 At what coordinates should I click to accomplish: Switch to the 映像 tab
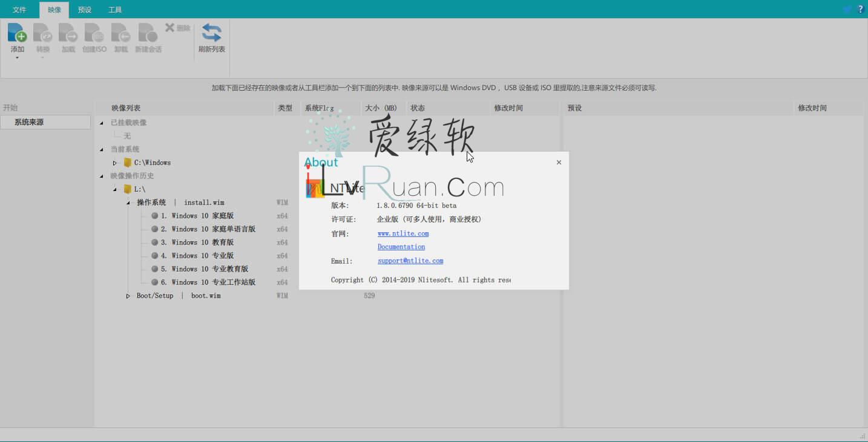(x=54, y=10)
